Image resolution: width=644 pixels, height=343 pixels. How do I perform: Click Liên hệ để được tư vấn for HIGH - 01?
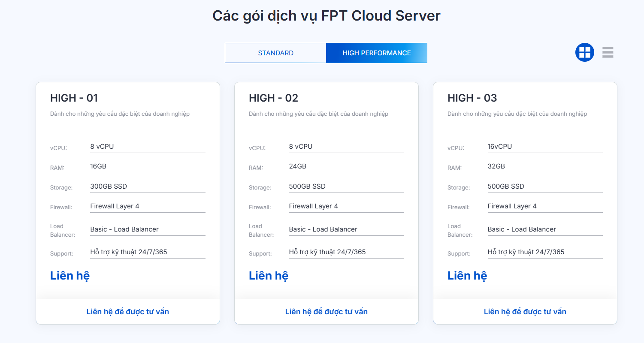point(127,312)
